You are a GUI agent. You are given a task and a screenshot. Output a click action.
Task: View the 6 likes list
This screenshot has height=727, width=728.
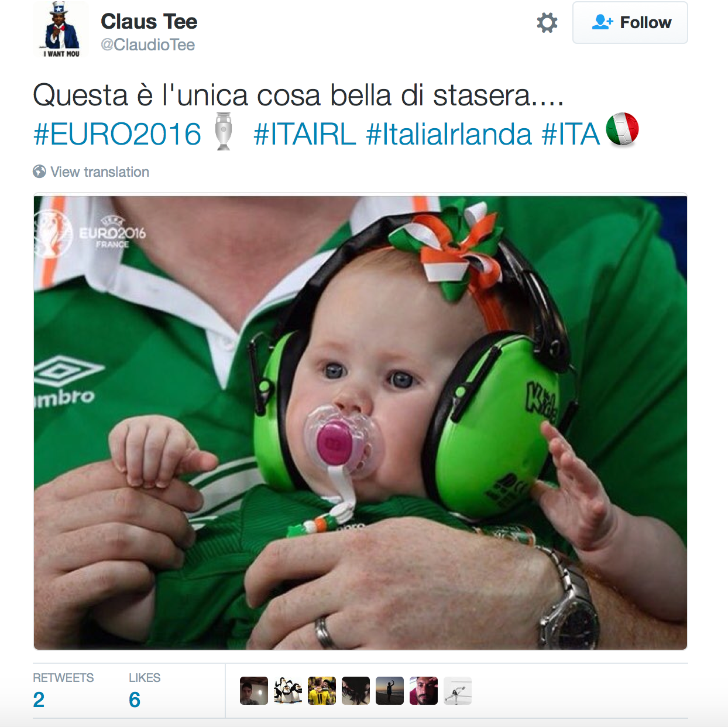coord(145,690)
